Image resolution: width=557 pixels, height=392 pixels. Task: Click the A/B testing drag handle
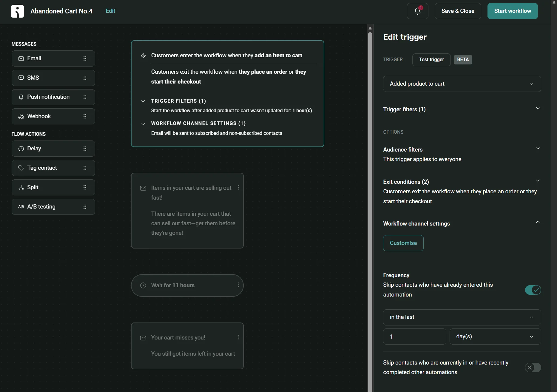click(85, 207)
